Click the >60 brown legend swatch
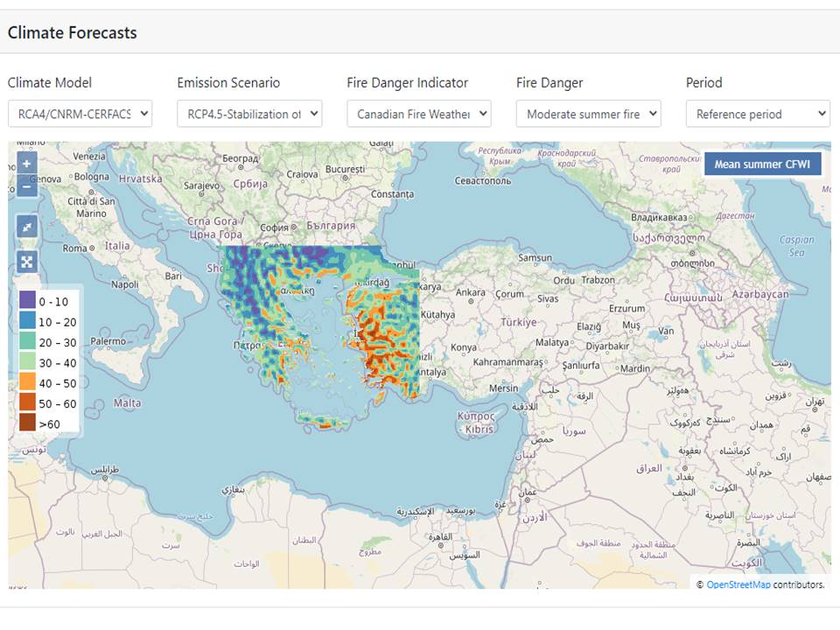840x630 pixels. (x=28, y=423)
